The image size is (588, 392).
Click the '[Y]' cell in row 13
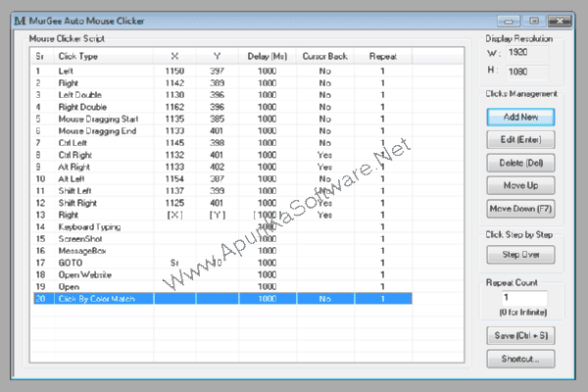point(218,215)
